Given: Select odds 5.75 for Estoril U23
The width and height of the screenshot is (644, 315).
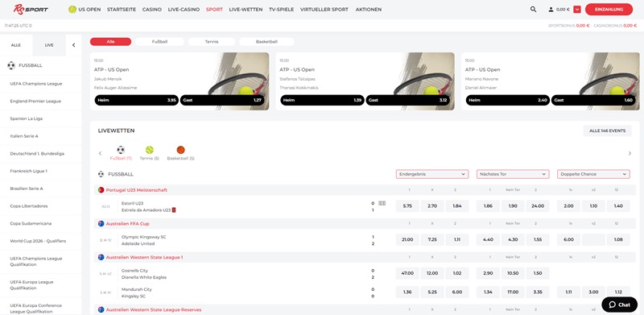Looking at the screenshot, I should click(407, 206).
